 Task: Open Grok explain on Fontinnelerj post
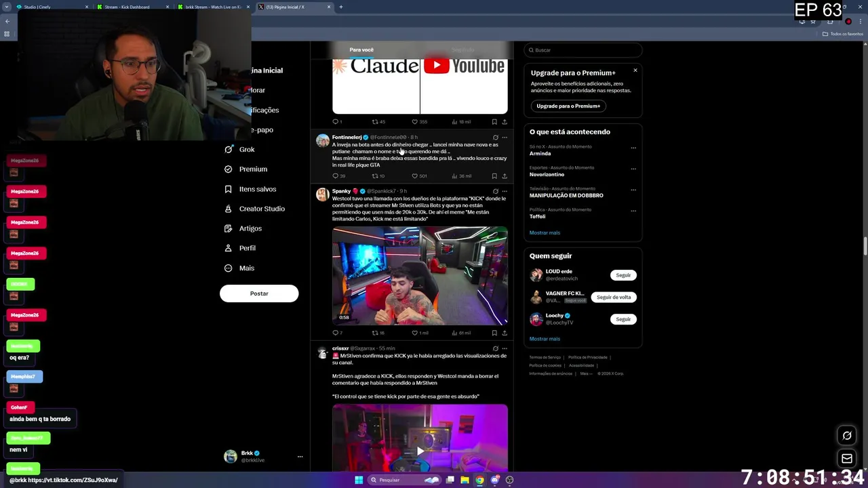click(x=495, y=137)
